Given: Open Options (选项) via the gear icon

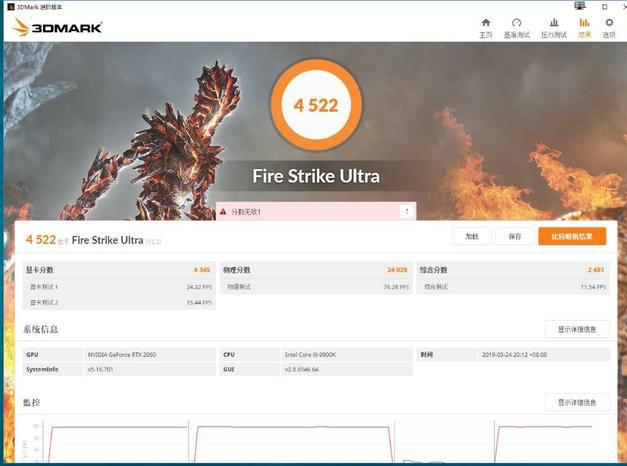Looking at the screenshot, I should click(609, 28).
